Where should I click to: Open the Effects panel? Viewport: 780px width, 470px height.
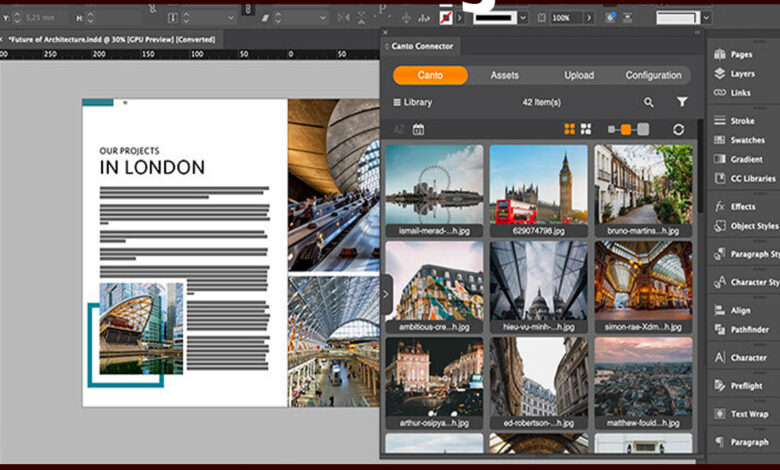point(742,206)
